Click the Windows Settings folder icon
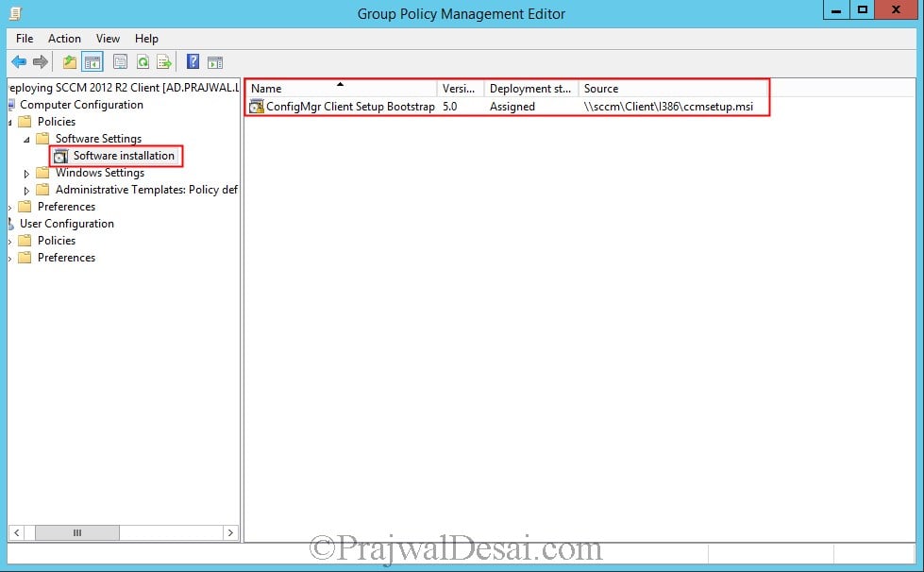 click(x=42, y=173)
